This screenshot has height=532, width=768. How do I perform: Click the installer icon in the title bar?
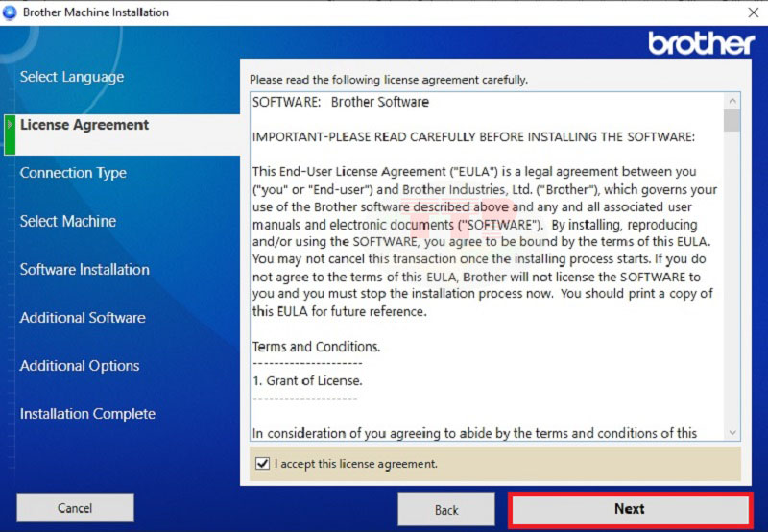pyautogui.click(x=10, y=12)
